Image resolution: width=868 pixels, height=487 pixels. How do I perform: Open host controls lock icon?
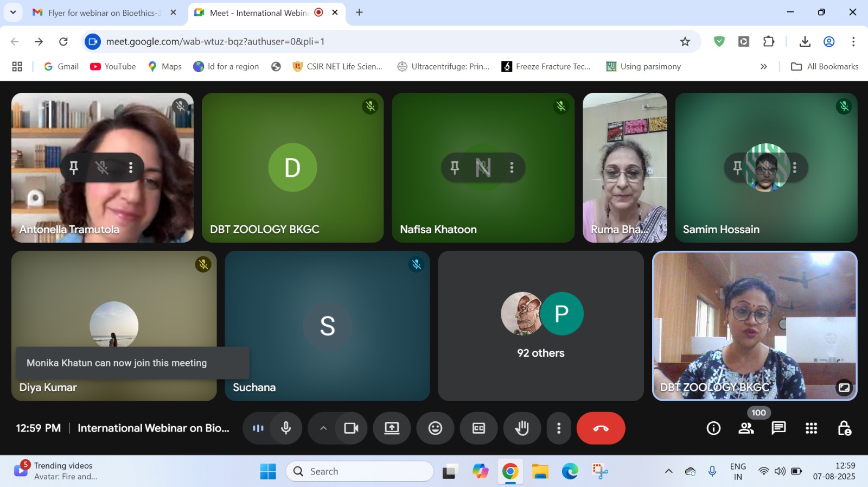click(x=844, y=428)
